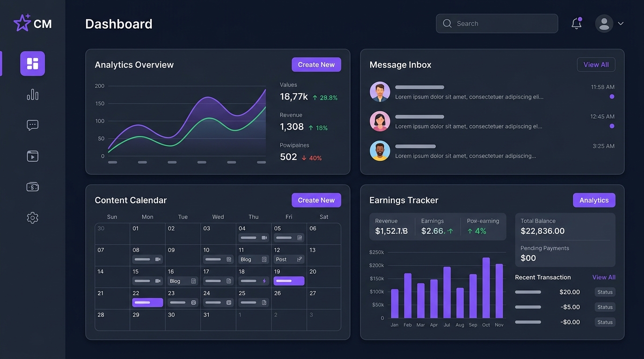This screenshot has width=644, height=359.
Task: Click the file icon on day 25
Action: [264, 302]
